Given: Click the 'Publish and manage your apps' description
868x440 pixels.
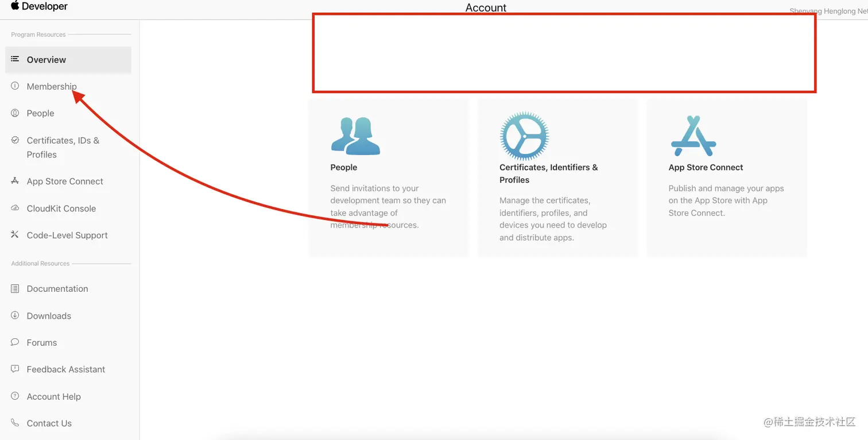Looking at the screenshot, I should pyautogui.click(x=726, y=200).
